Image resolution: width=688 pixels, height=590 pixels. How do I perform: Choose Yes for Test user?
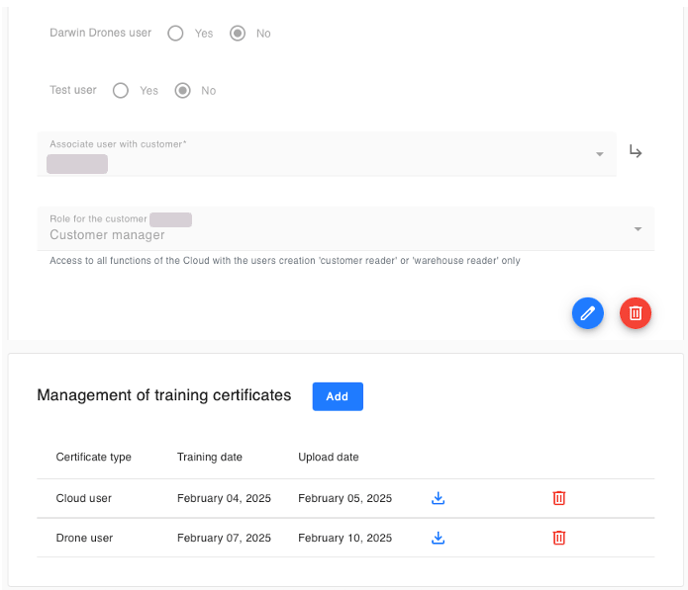tap(121, 91)
